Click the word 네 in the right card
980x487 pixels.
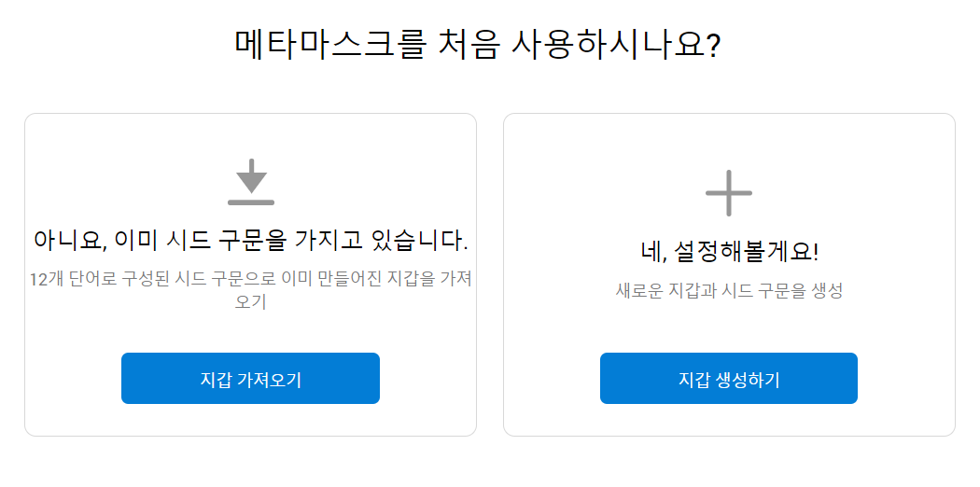(x=650, y=252)
